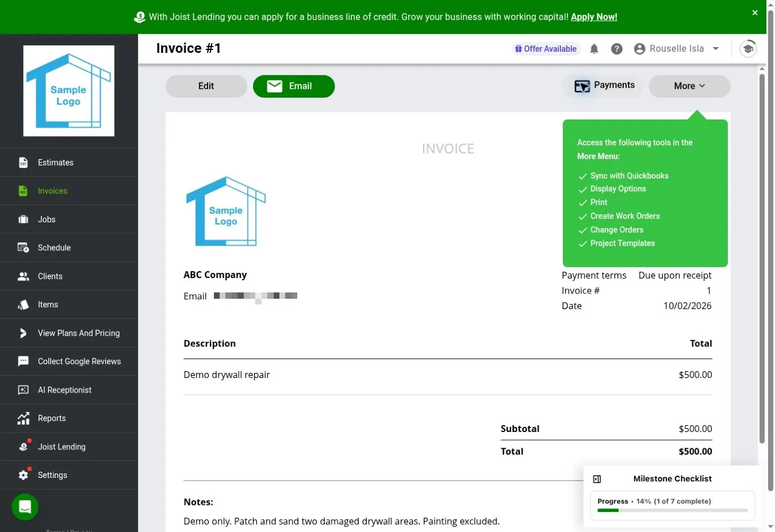Click the invoice Sample Logo image
This screenshot has width=775, height=532.
point(226,211)
